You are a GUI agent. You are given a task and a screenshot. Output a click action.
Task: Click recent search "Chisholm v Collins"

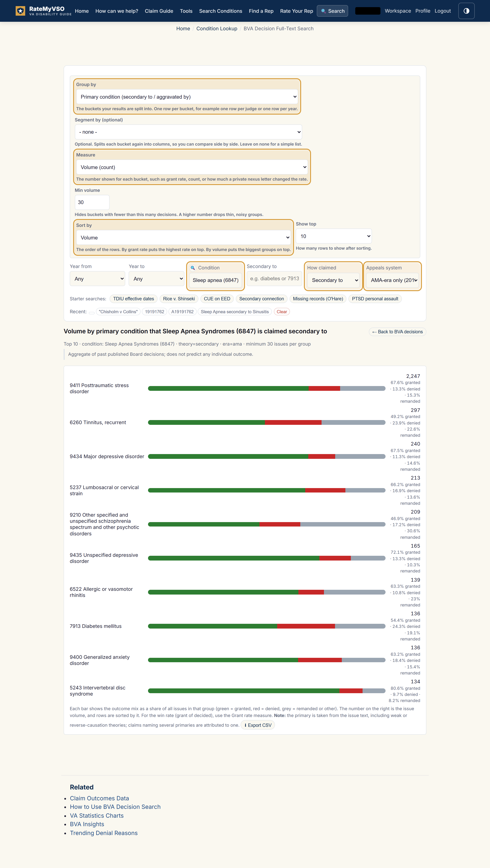click(x=118, y=312)
